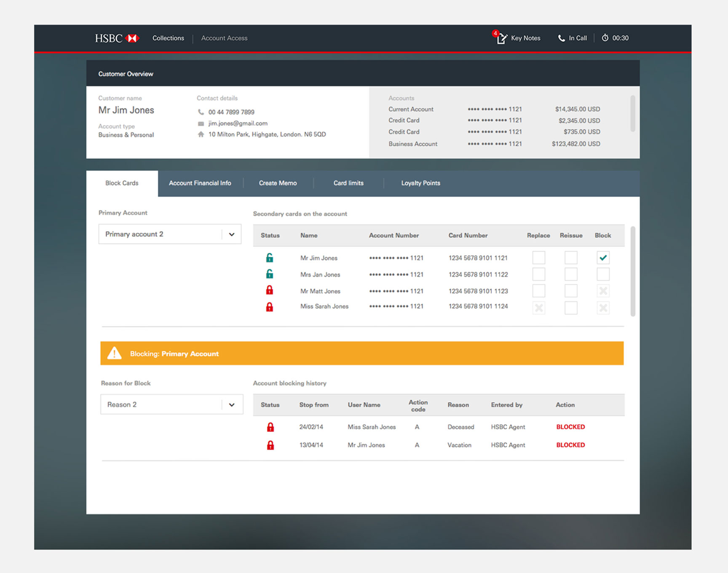Click the call timer clock icon
The image size is (728, 573).
click(x=605, y=38)
